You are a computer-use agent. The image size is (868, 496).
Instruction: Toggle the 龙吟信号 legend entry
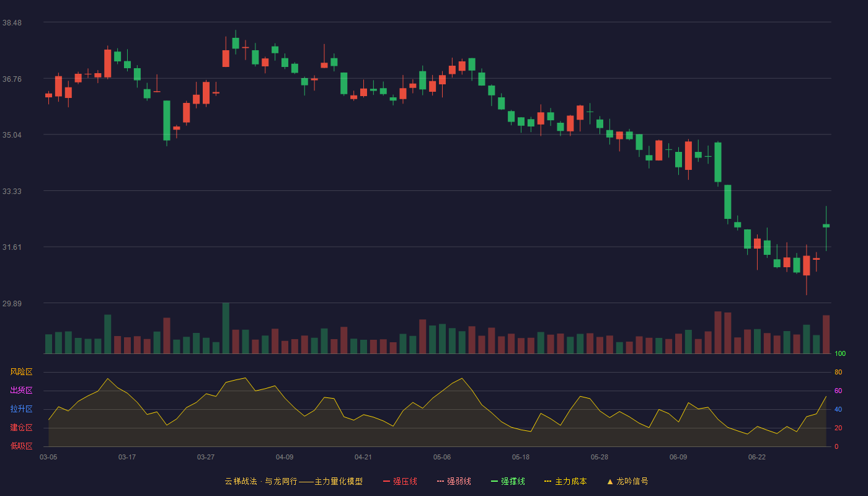627,481
